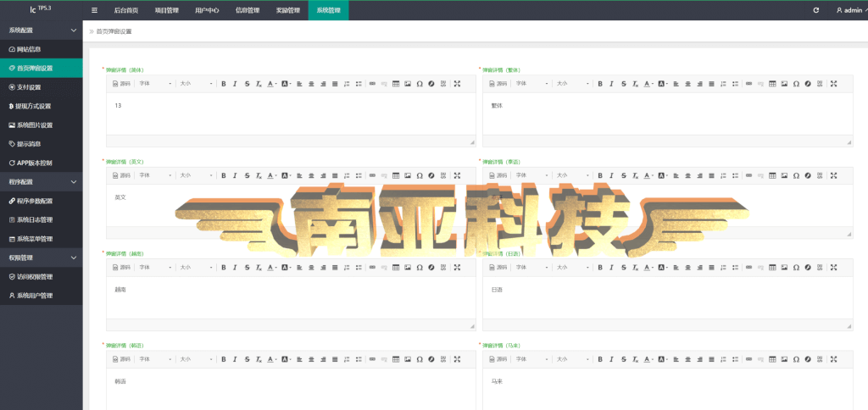Open the 字体 font dropdown in 繁体 editor
Image resolution: width=868 pixels, height=410 pixels.
(x=531, y=84)
